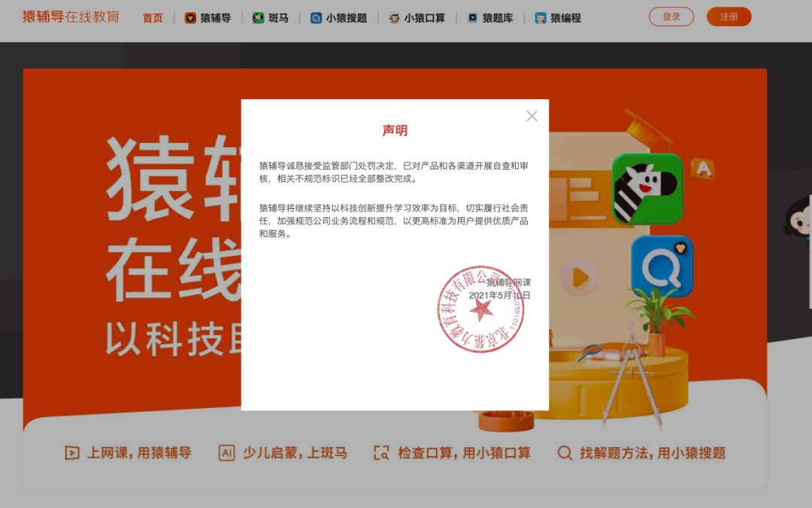Click the orange play button in banner
Screen dimensions: 812x508
pos(579,277)
